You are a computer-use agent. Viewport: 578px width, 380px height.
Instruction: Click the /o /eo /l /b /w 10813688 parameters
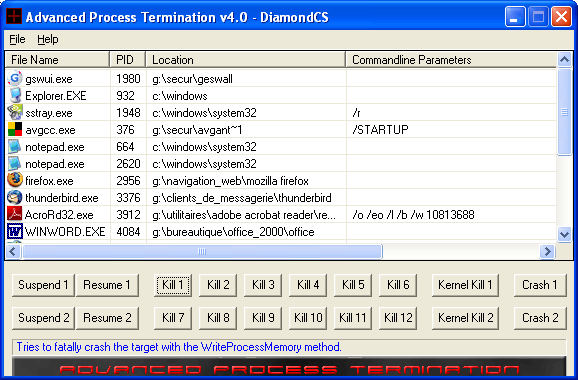(x=413, y=215)
